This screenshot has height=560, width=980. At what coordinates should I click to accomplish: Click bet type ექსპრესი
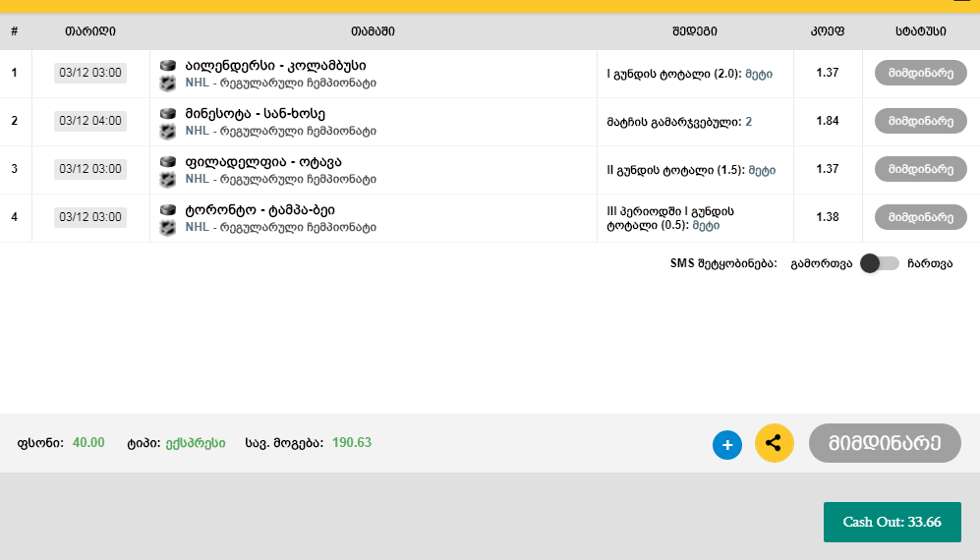tap(195, 443)
